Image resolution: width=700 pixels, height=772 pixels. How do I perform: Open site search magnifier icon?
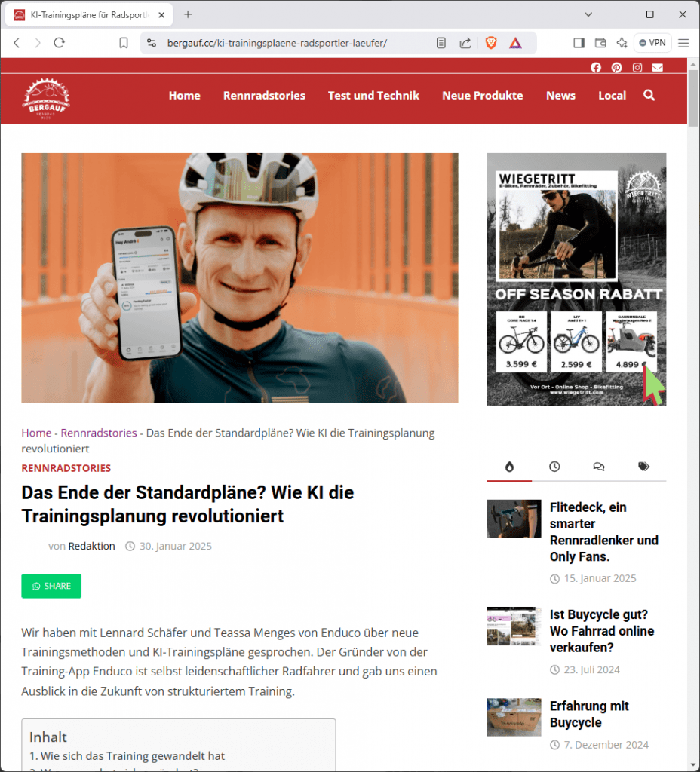649,95
